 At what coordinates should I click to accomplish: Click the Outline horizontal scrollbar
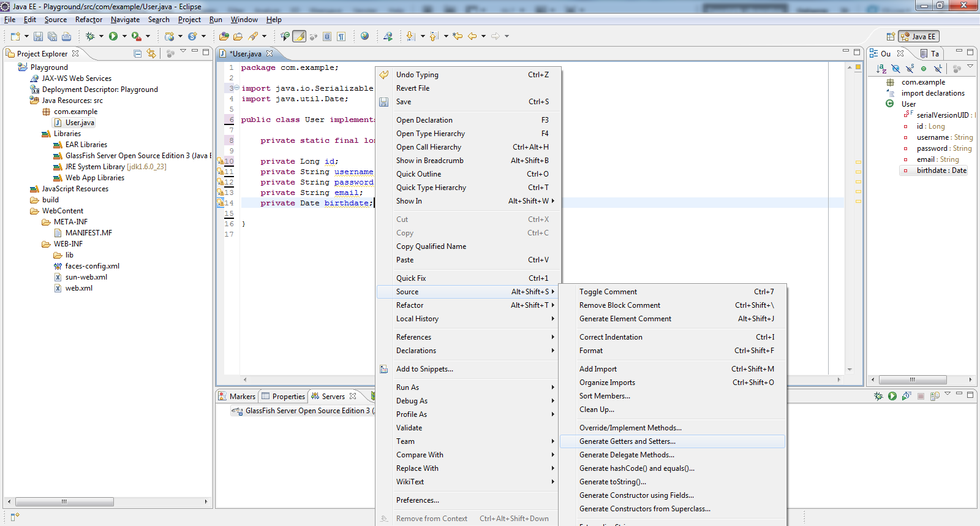913,379
